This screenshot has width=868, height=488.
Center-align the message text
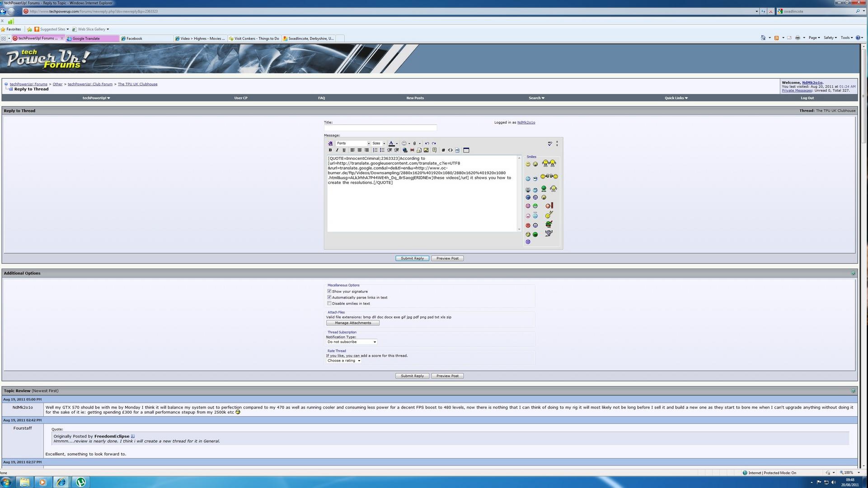point(360,150)
